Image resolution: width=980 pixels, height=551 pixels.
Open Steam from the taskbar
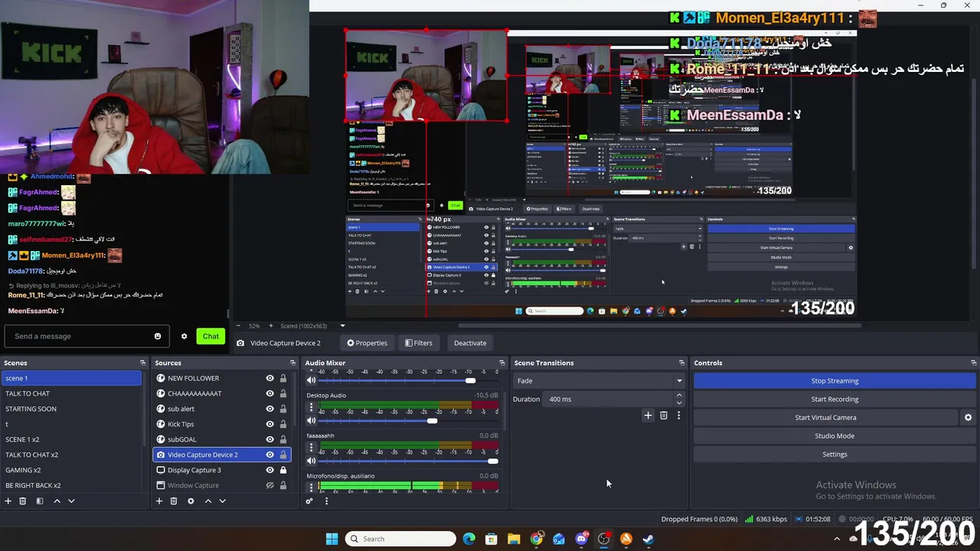648,539
